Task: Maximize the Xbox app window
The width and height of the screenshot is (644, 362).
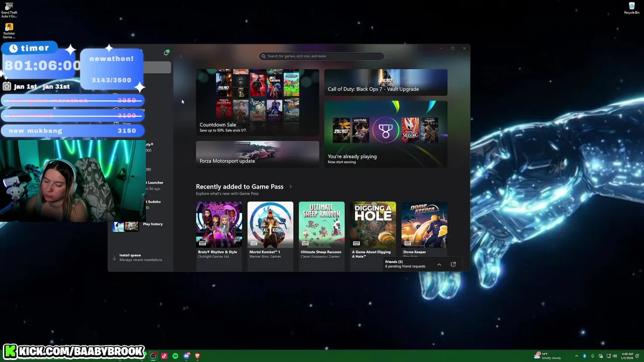Action: [452, 48]
